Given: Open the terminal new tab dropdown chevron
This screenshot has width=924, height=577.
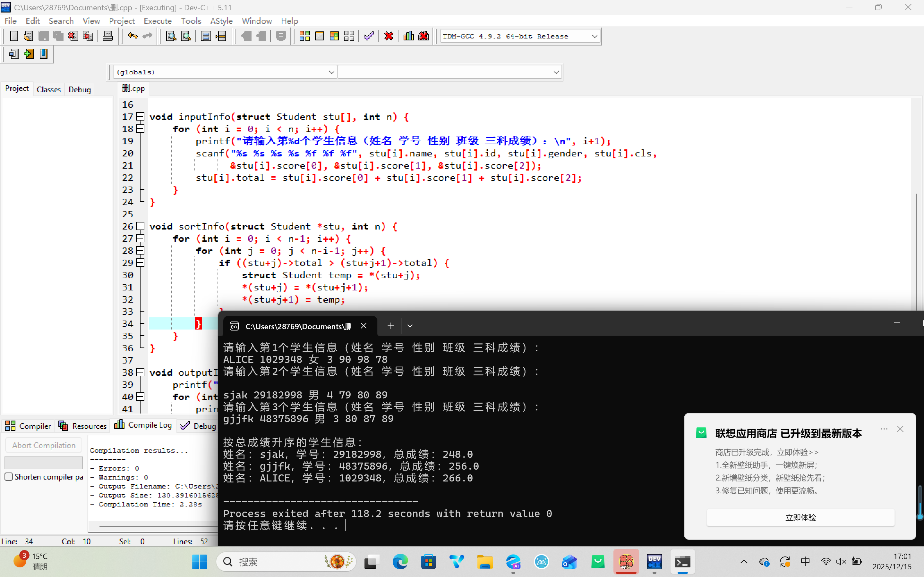Looking at the screenshot, I should [x=410, y=326].
